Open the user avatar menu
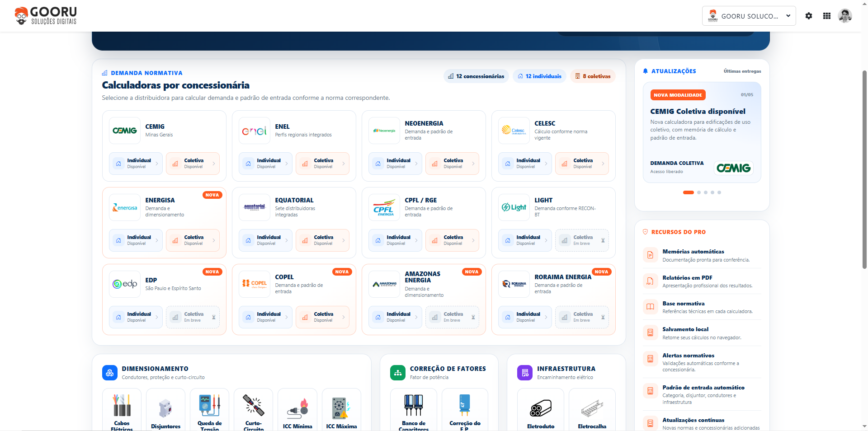 click(845, 16)
